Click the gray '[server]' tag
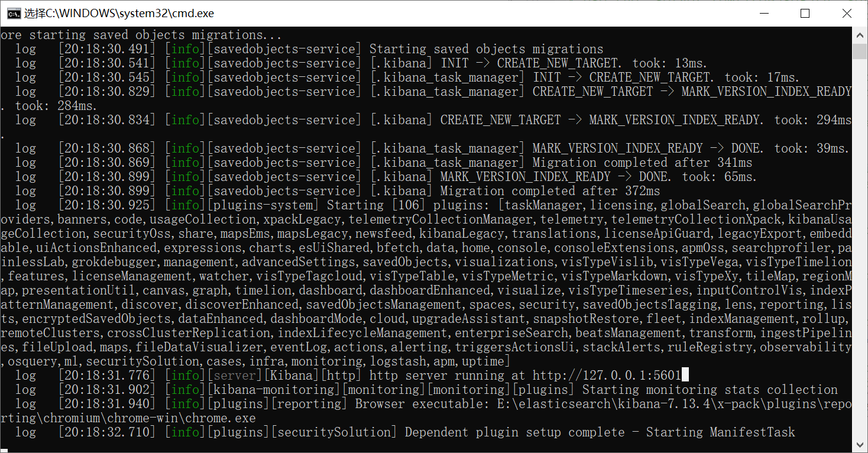The height and width of the screenshot is (453, 868). point(235,375)
